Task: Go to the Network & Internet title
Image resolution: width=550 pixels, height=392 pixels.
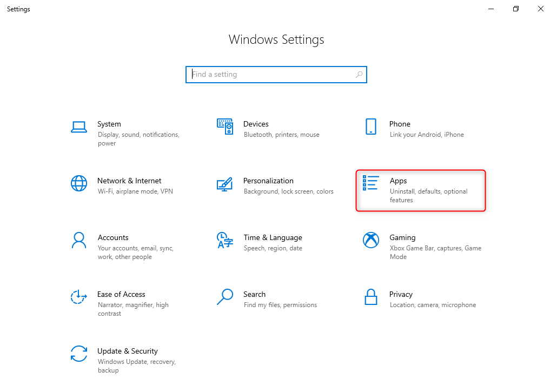Action: coord(129,181)
